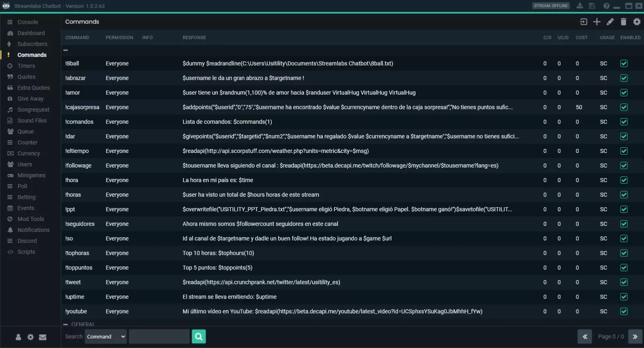Uncheck the enabled box for !cajasorpresa
Image resolution: width=644 pixels, height=348 pixels.
pos(624,107)
